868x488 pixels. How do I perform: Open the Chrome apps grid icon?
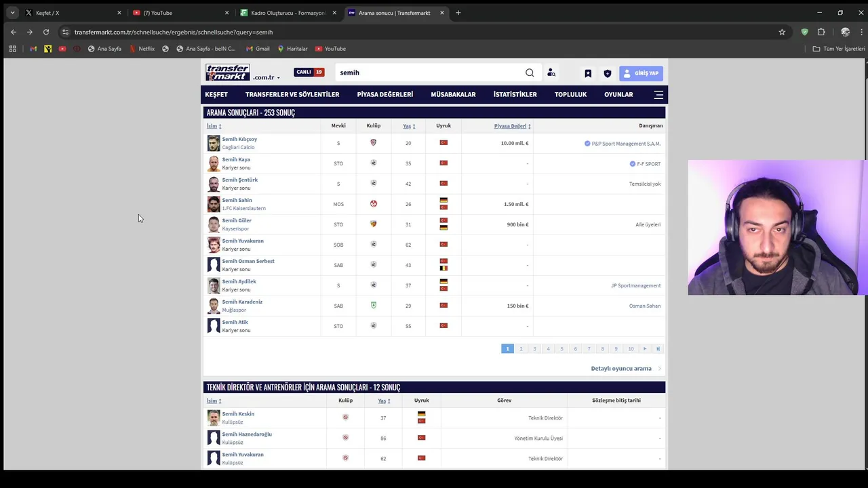pyautogui.click(x=12, y=49)
